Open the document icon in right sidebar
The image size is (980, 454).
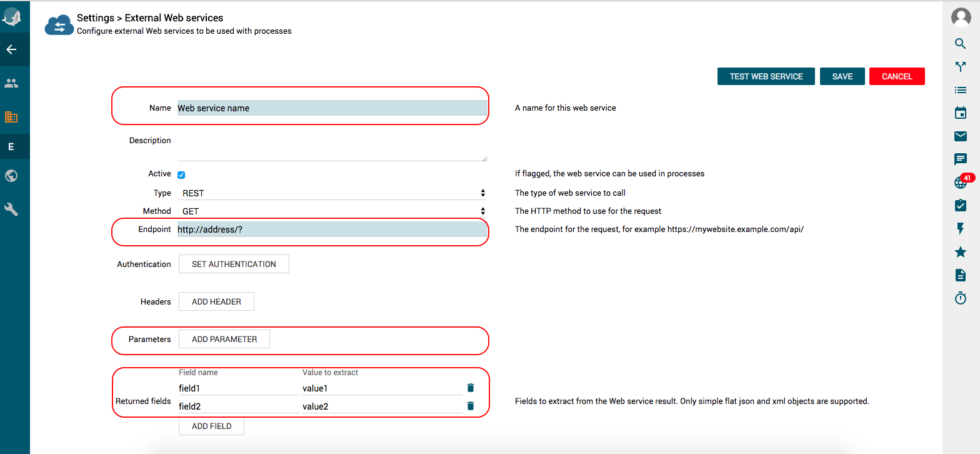point(961,275)
